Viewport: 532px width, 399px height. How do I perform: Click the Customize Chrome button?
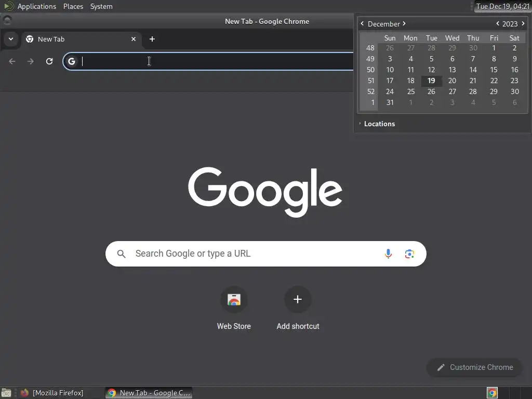pyautogui.click(x=474, y=367)
